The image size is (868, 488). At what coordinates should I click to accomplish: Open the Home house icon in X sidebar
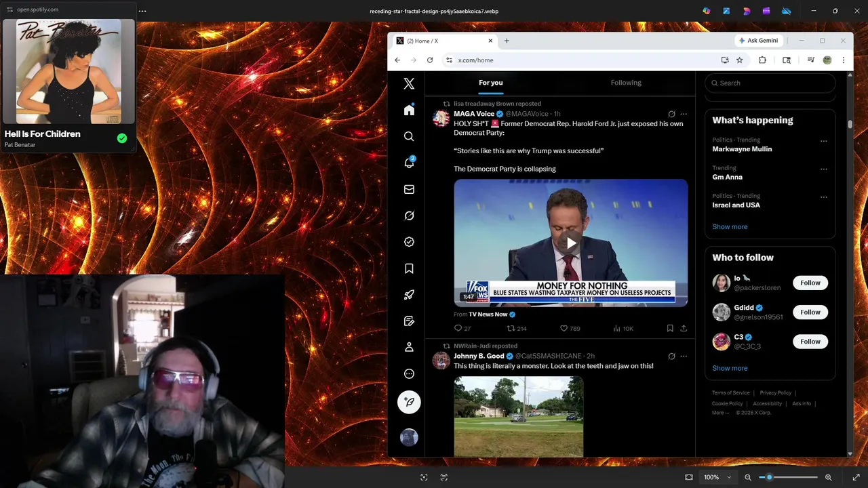[409, 110]
